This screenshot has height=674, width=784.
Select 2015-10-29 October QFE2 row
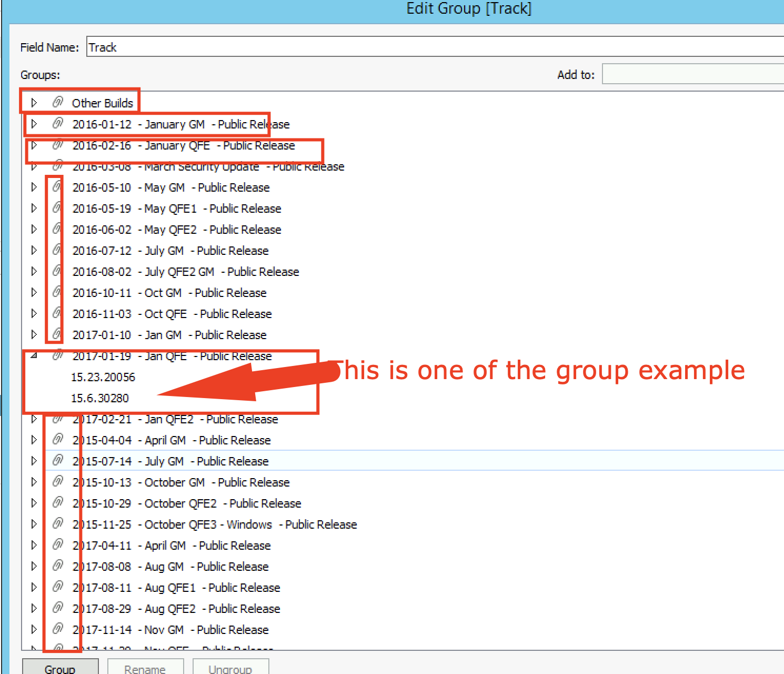[187, 503]
